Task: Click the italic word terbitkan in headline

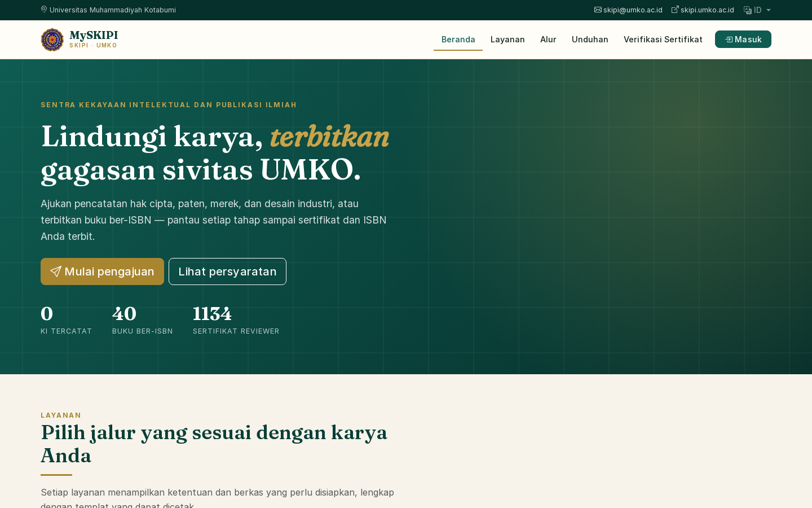Action: tap(329, 137)
